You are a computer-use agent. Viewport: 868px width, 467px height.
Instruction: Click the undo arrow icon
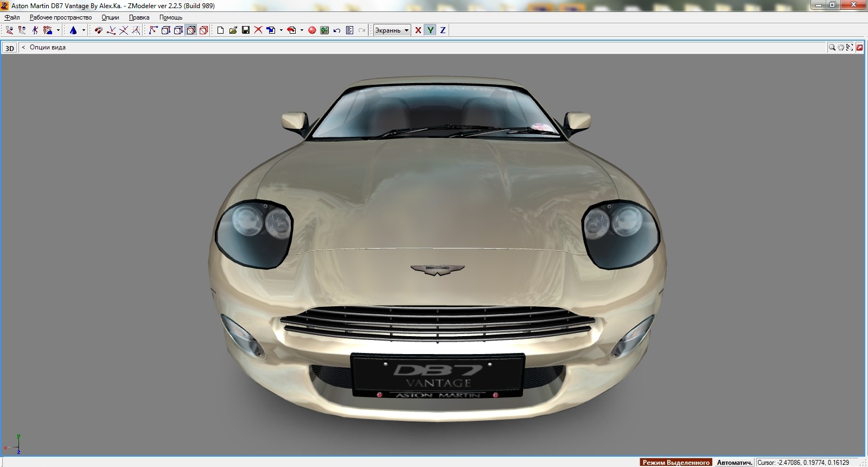point(337,30)
